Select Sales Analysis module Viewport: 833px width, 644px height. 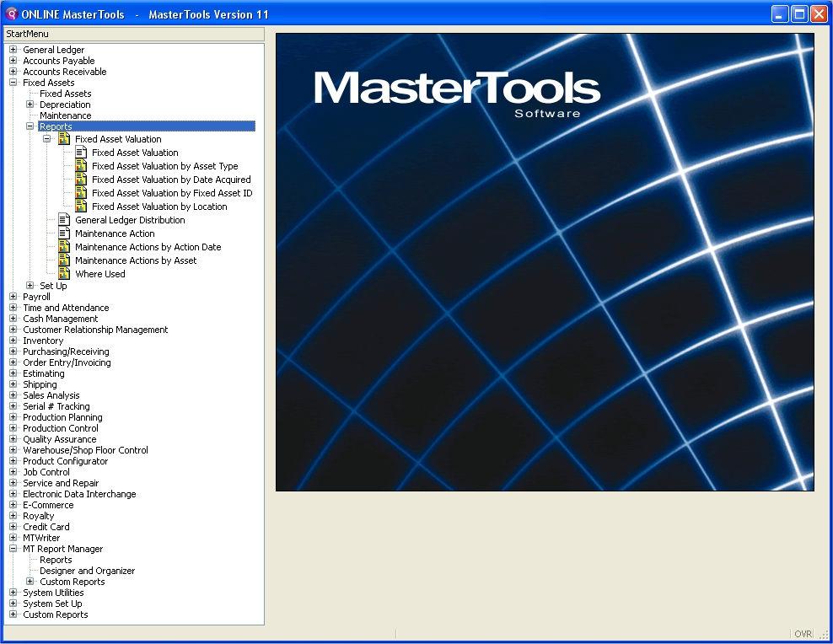[51, 395]
